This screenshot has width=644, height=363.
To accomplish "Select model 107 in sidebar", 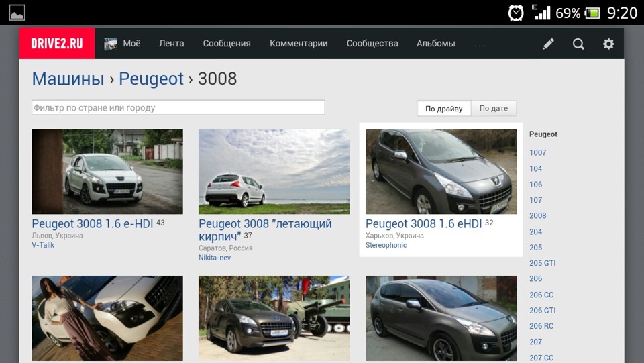I will 535,200.
